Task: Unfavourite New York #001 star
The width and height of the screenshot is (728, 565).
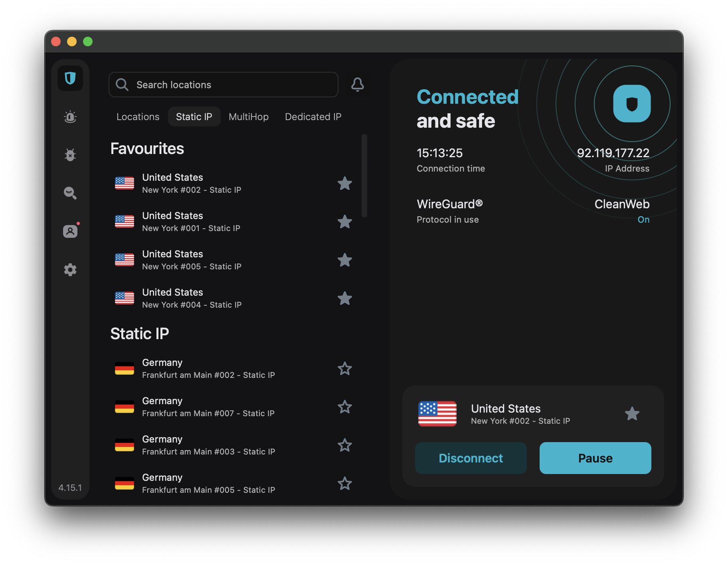Action: [345, 222]
